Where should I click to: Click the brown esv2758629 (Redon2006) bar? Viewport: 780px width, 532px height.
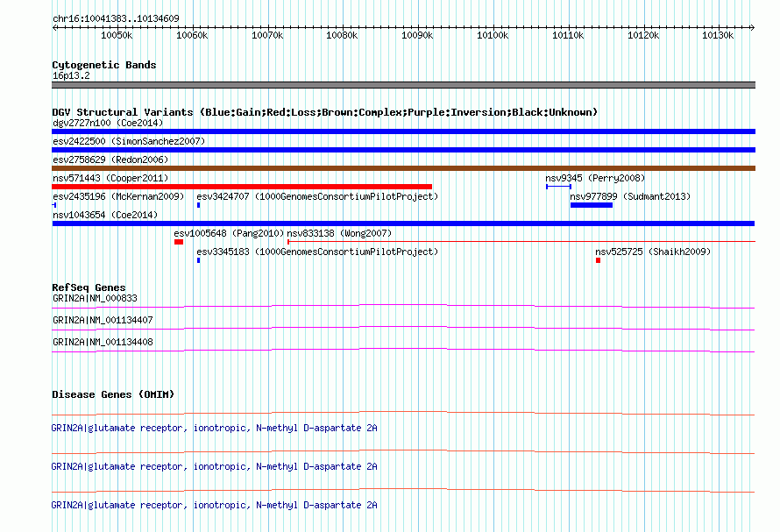tap(403, 168)
